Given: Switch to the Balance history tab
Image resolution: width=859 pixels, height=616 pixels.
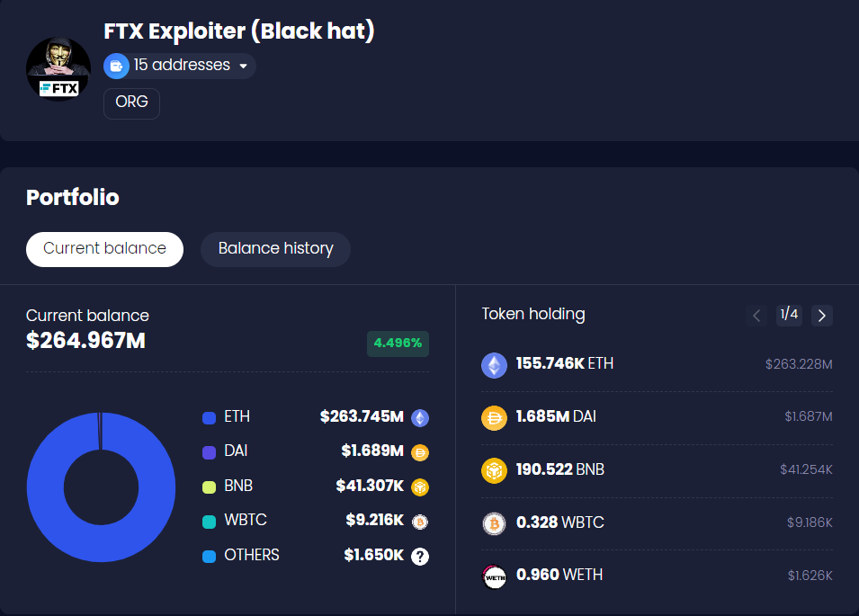Looking at the screenshot, I should coord(275,249).
